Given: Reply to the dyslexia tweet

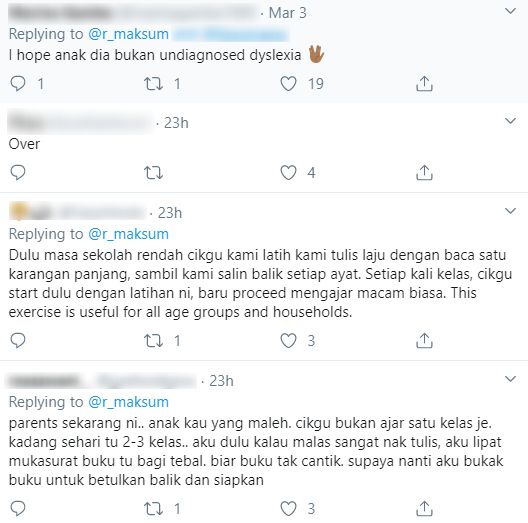Looking at the screenshot, I should (x=18, y=84).
